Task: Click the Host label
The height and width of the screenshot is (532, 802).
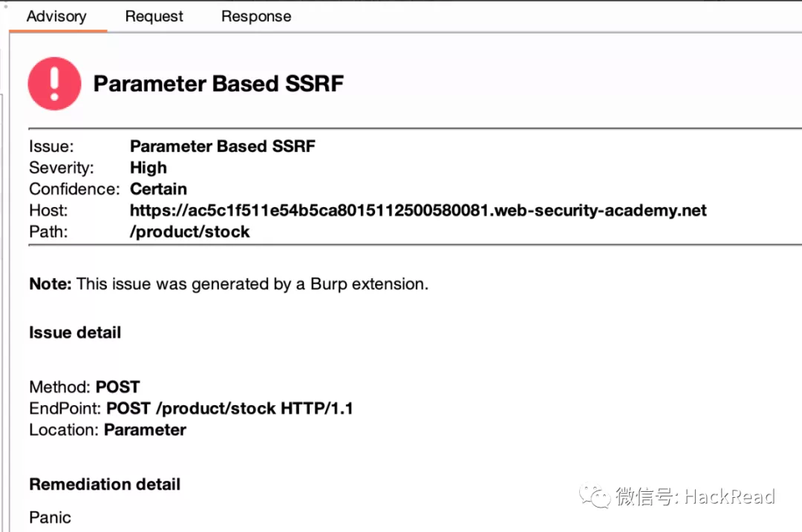Action: (x=48, y=211)
